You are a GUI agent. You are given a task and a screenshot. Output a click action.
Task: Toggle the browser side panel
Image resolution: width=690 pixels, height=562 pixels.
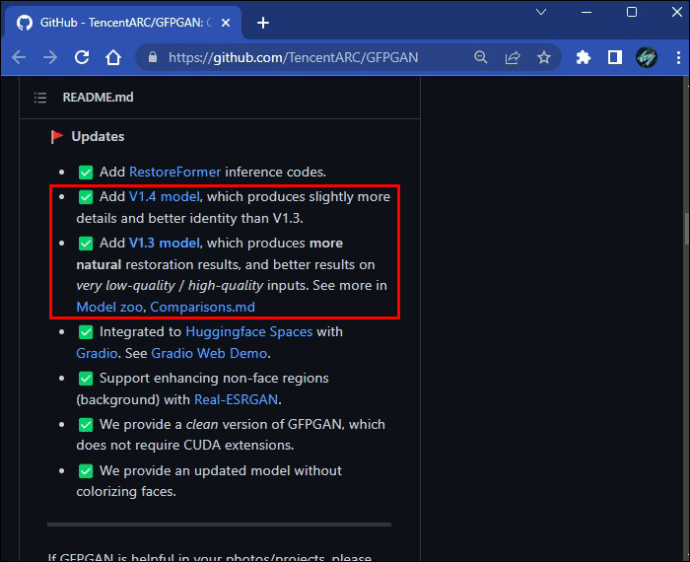[615, 57]
